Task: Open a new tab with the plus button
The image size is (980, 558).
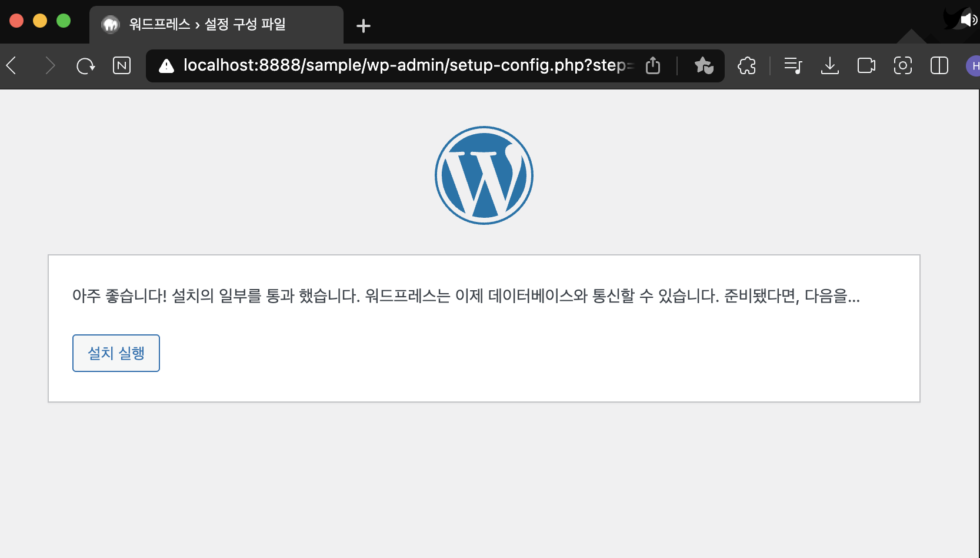Action: coord(364,25)
